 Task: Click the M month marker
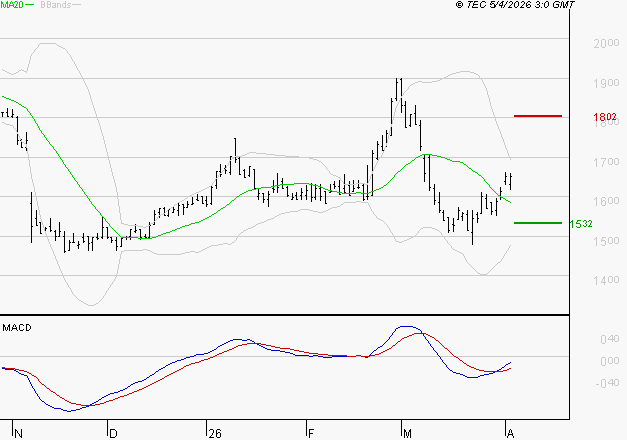point(407,433)
